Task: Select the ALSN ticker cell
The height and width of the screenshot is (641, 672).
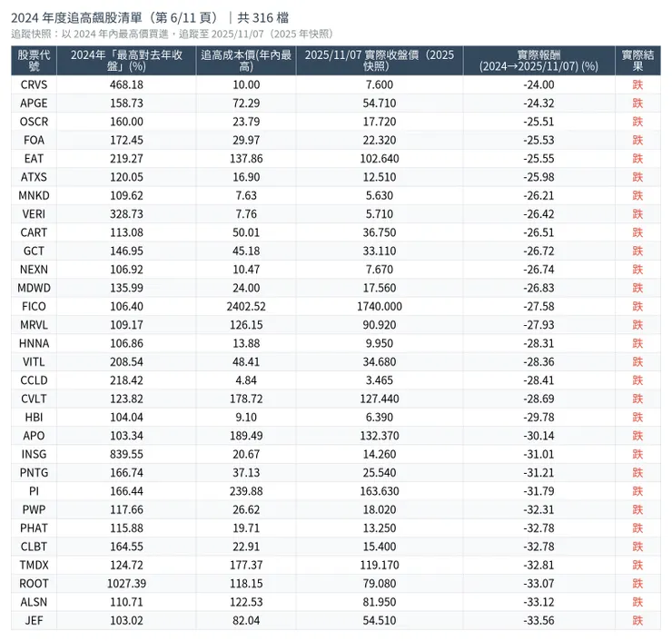Action: coord(34,602)
